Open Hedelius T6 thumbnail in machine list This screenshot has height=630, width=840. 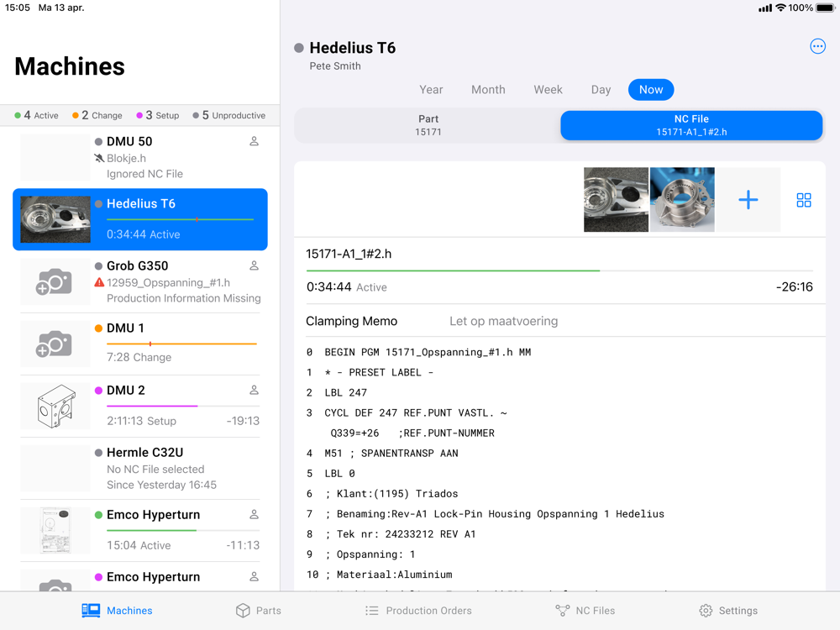pos(55,219)
